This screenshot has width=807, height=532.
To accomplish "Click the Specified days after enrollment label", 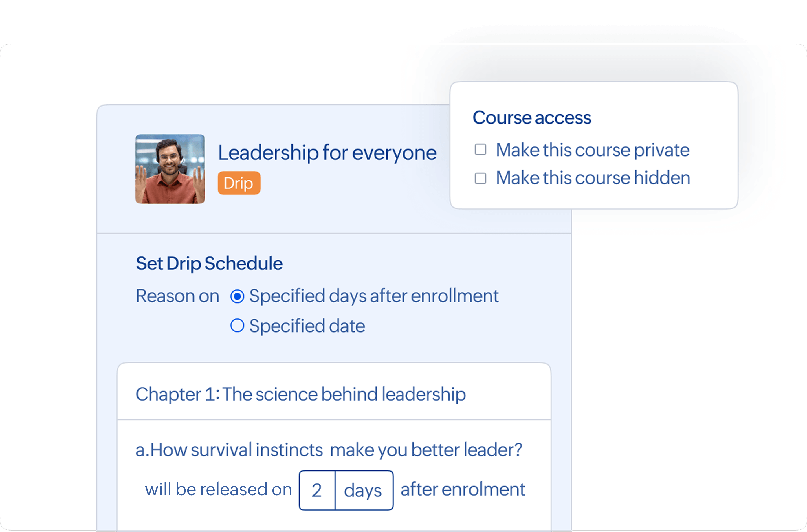I will pos(373,296).
